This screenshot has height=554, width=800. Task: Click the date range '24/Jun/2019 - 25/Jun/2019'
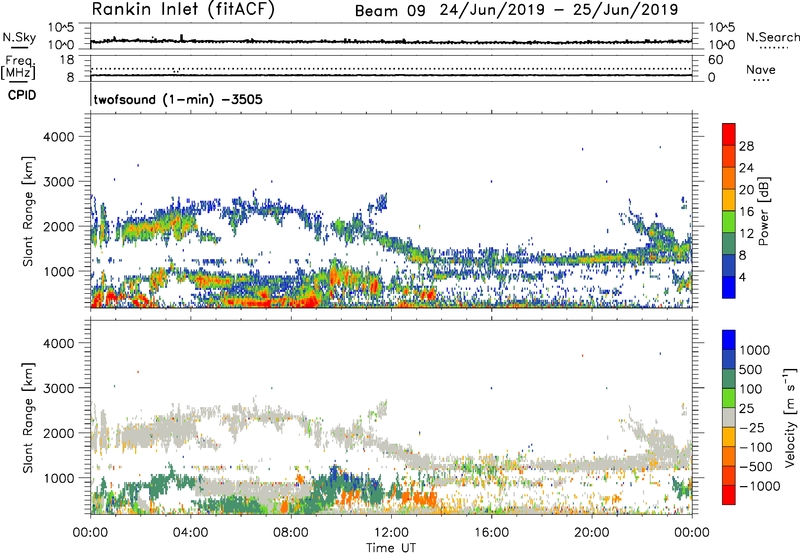(x=559, y=10)
